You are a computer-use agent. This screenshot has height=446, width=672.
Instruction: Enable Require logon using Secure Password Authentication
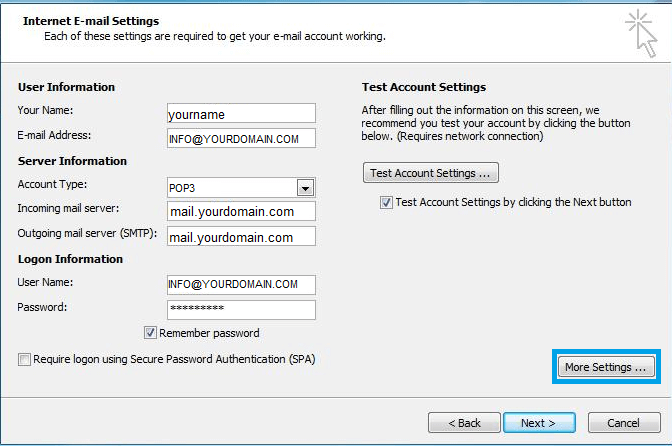[x=24, y=359]
